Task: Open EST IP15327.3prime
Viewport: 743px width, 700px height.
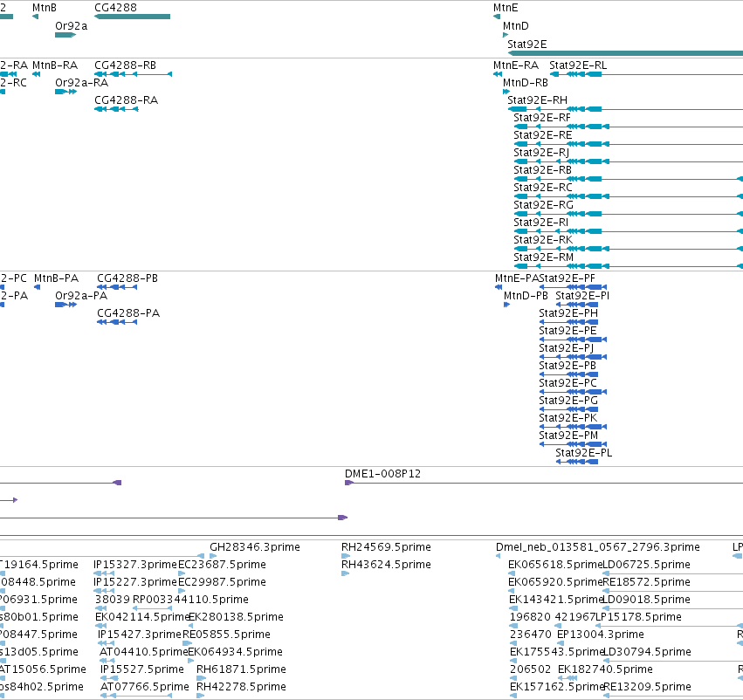Action: [x=135, y=565]
